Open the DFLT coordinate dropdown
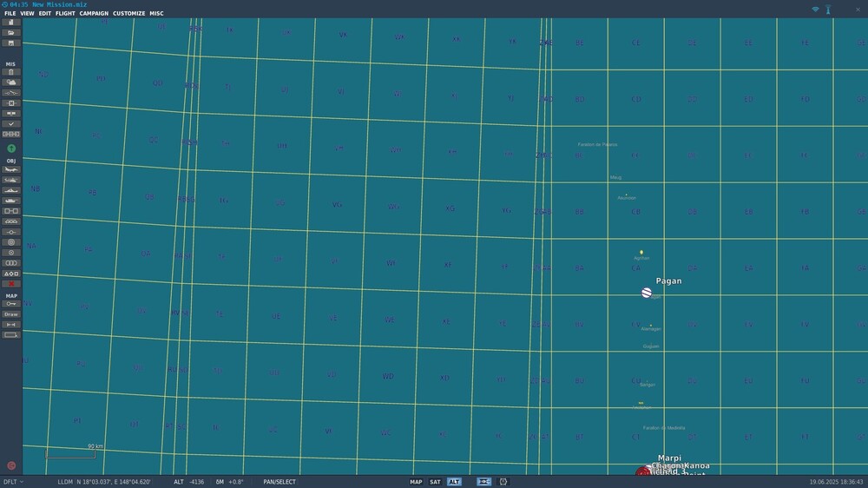Image resolution: width=868 pixels, height=488 pixels. click(13, 482)
